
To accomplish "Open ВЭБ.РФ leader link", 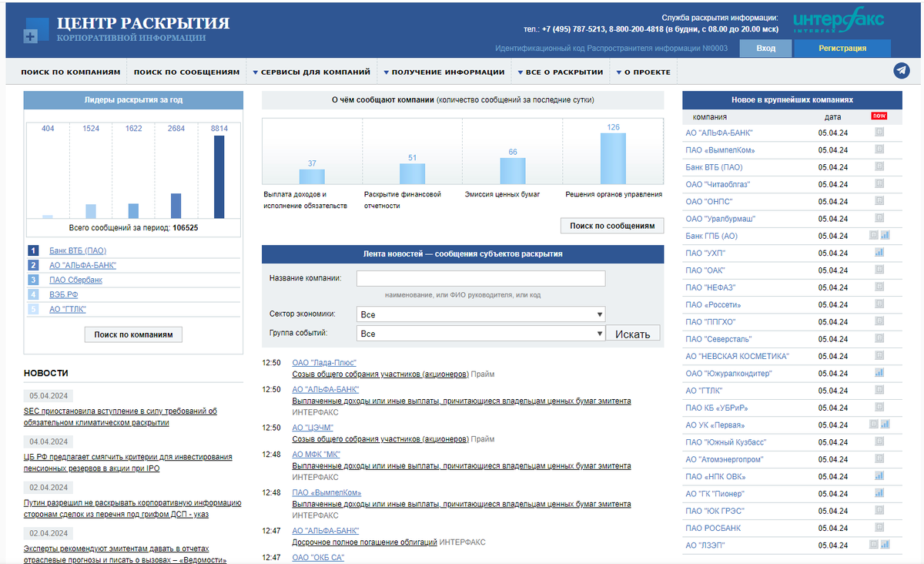I will [63, 294].
